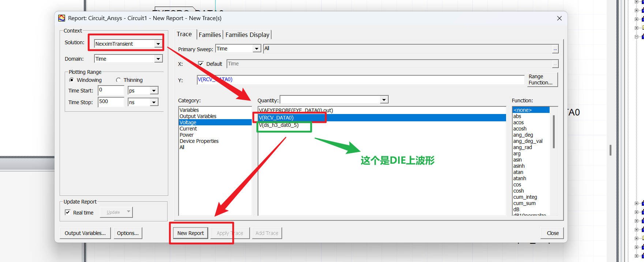Select the dB function
The width and height of the screenshot is (644, 262).
pyautogui.click(x=531, y=209)
